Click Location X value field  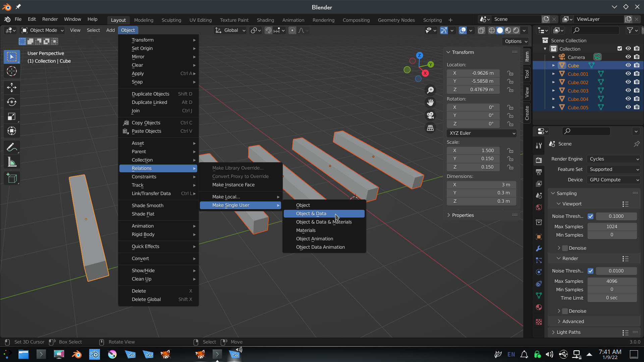pyautogui.click(x=473, y=73)
